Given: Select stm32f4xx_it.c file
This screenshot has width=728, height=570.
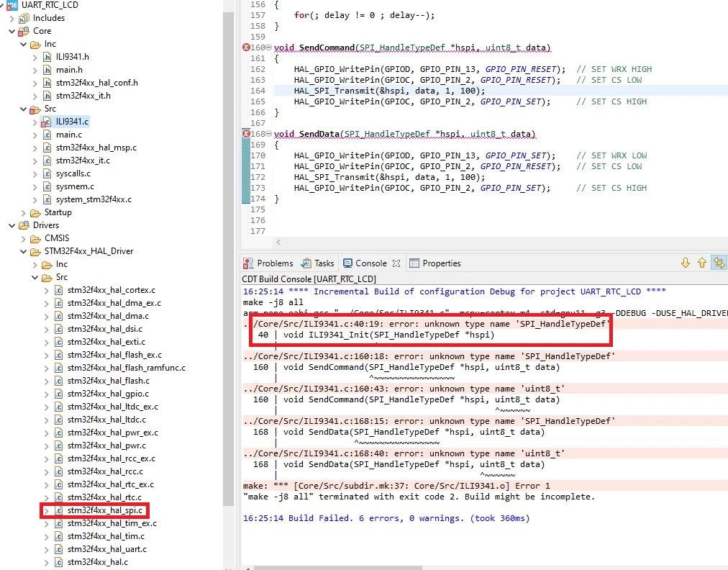Looking at the screenshot, I should click(83, 160).
